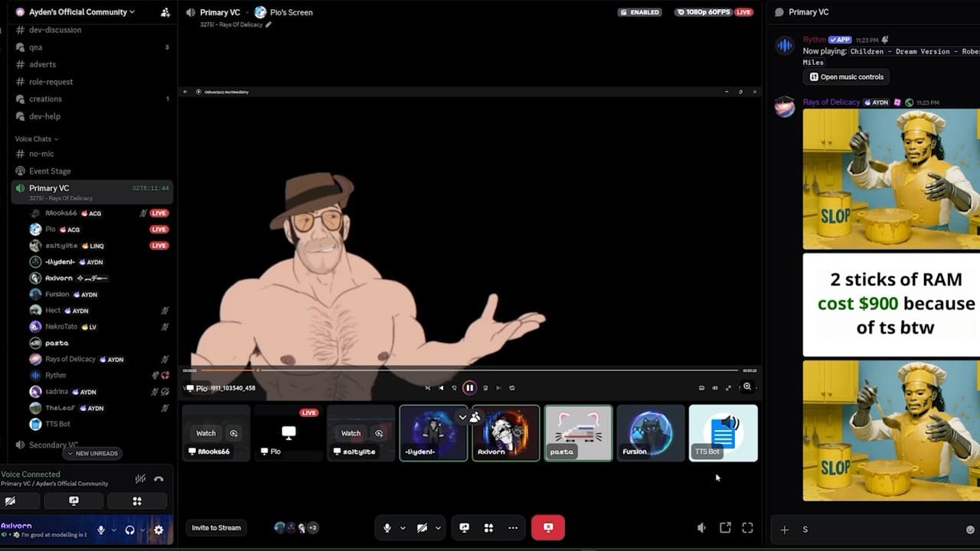
Task: Pop out the Mooks66 stream preview
Action: click(234, 433)
